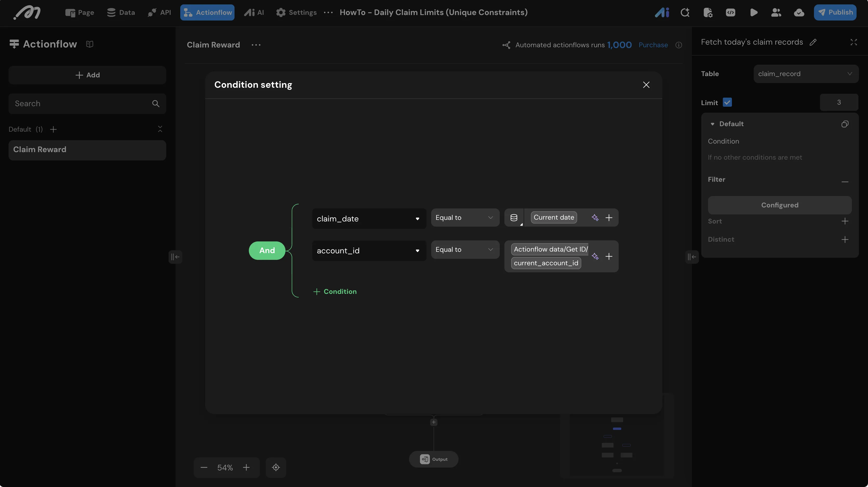The image size is (868, 487).
Task: Add a Sort rule
Action: 845,221
